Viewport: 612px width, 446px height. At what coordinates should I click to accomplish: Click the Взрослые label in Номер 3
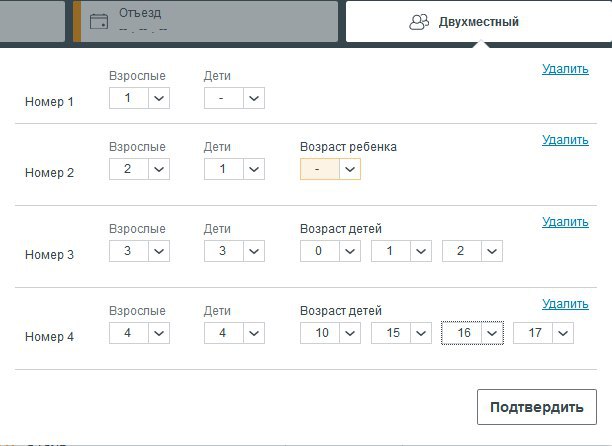click(137, 229)
